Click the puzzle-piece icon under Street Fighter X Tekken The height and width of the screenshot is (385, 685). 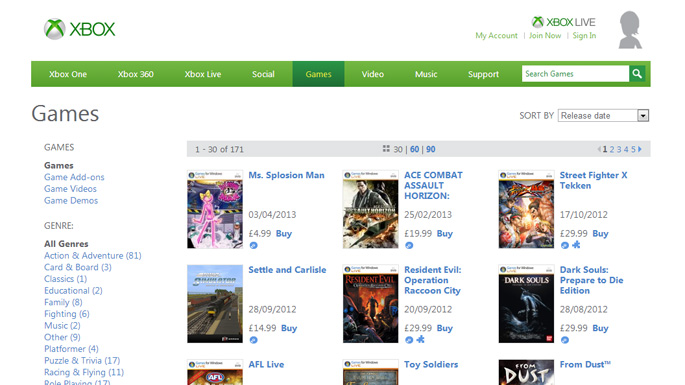coord(576,245)
